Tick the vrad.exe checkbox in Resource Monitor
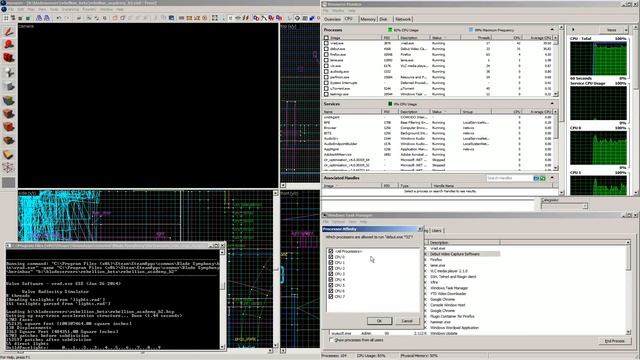 (x=326, y=43)
